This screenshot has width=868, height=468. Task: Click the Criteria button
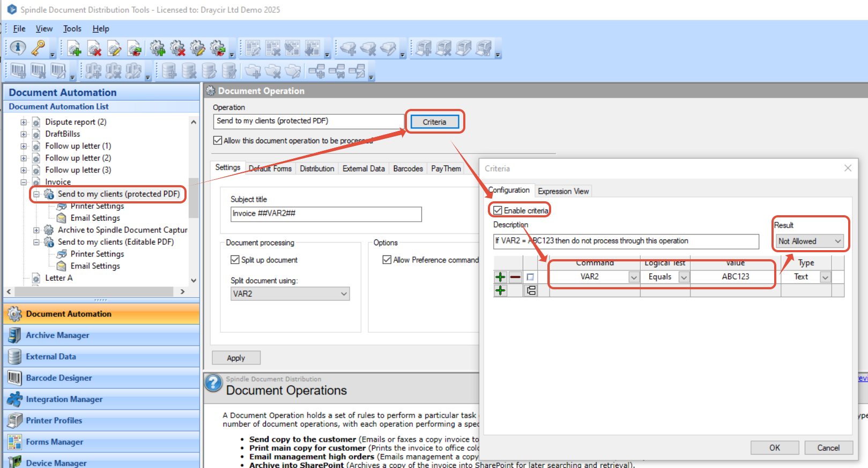[435, 122]
